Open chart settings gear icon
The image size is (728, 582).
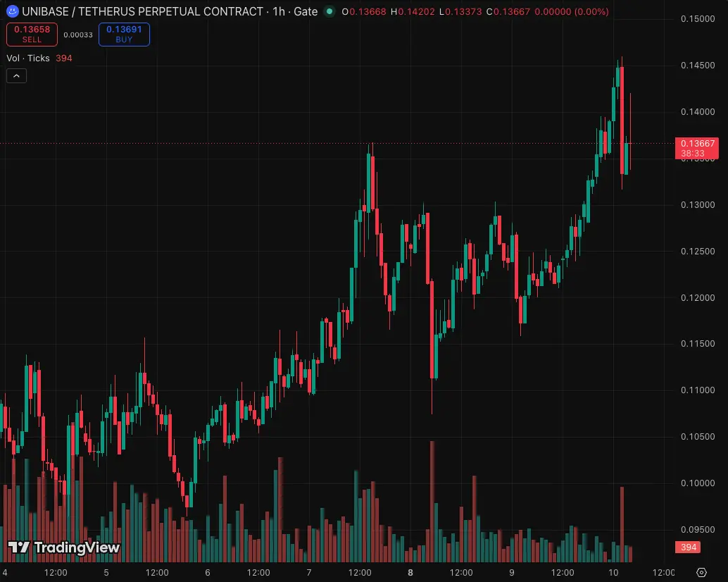click(x=701, y=572)
